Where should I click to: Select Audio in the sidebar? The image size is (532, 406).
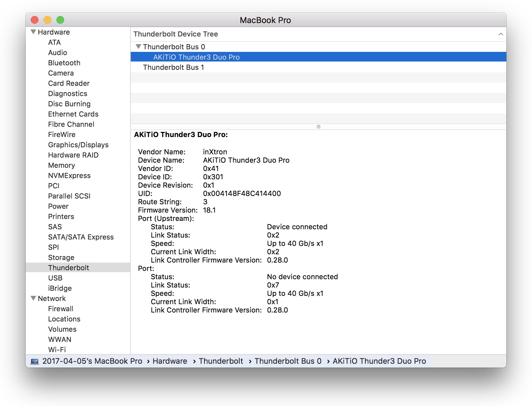point(58,53)
